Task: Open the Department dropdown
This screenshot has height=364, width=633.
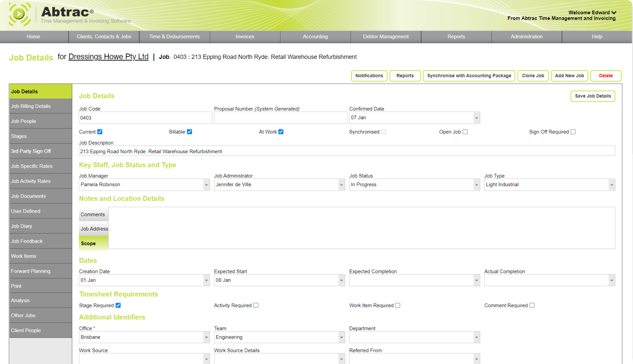Action: tap(476, 337)
